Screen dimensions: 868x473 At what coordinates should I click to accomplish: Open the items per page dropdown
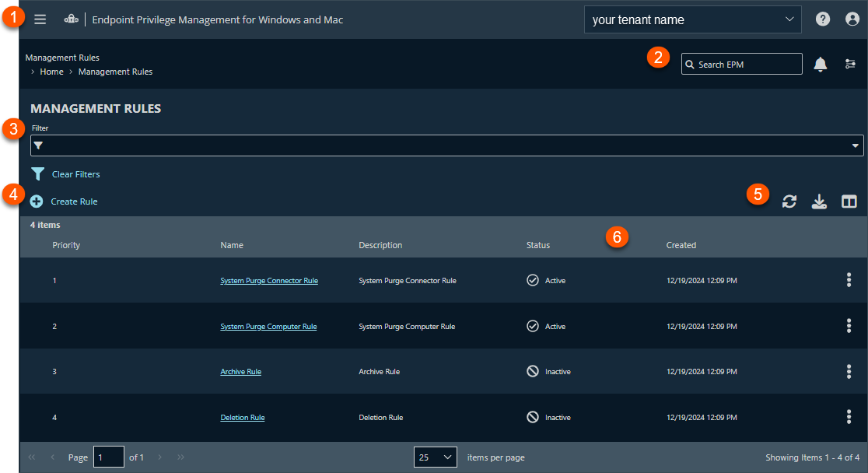click(x=435, y=457)
